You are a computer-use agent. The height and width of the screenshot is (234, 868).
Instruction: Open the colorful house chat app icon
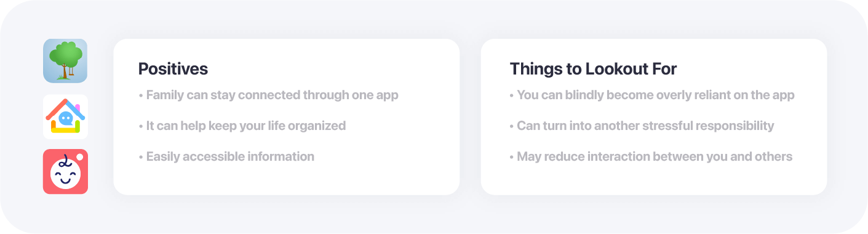(x=65, y=116)
